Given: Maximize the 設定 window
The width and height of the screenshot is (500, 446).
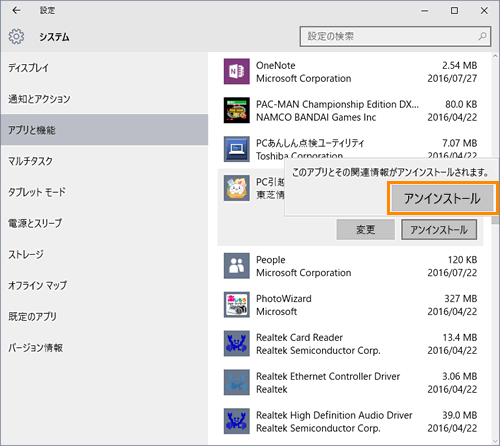Looking at the screenshot, I should tap(454, 11).
